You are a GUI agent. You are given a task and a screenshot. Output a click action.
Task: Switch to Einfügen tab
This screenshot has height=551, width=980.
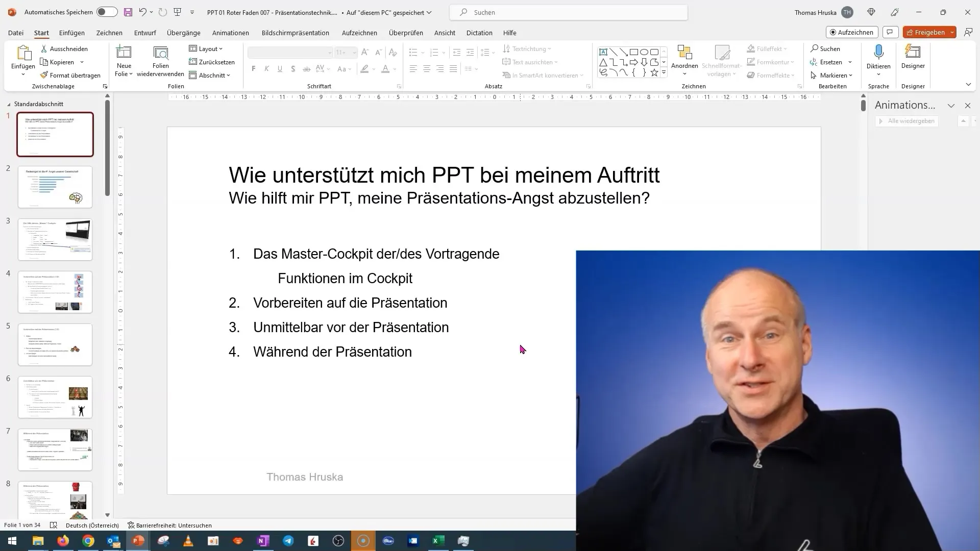tap(72, 33)
